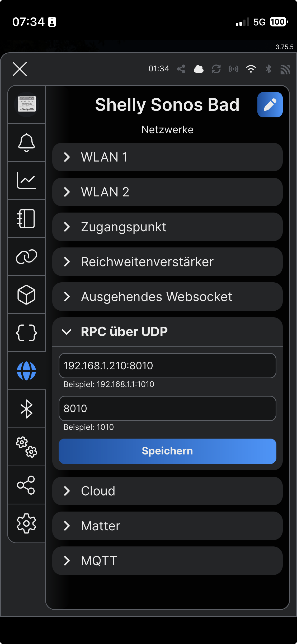This screenshot has width=297, height=644.
Task: Click the UDP destination address field
Action: point(167,366)
